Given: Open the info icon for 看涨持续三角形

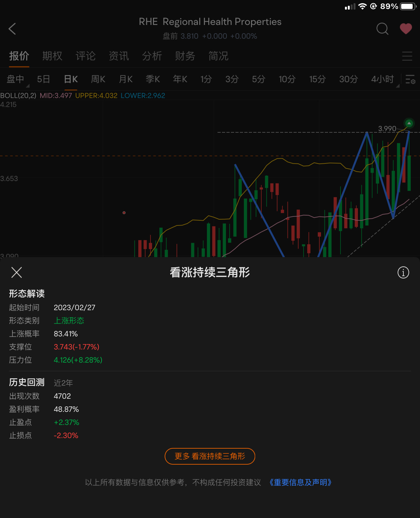Looking at the screenshot, I should click(403, 272).
